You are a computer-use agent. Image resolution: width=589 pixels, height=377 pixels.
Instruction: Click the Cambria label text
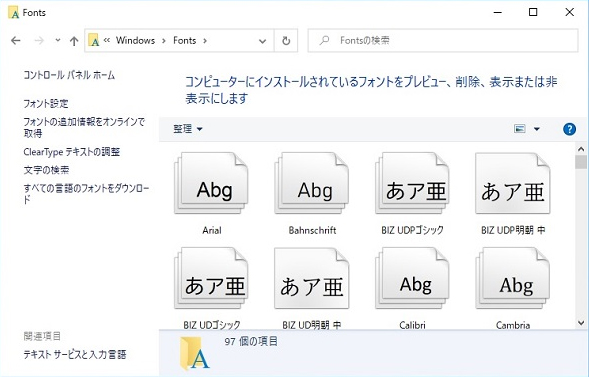click(x=513, y=325)
